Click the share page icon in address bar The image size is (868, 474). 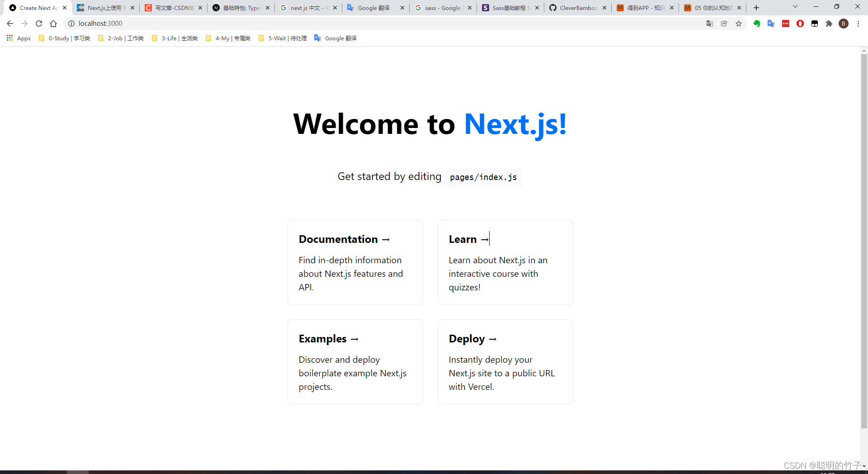(x=724, y=24)
